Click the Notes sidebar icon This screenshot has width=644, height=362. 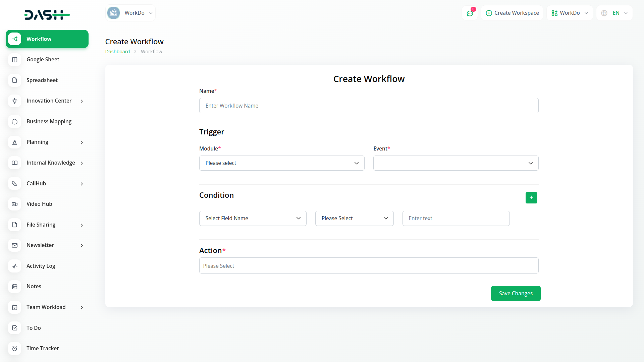[x=15, y=287]
